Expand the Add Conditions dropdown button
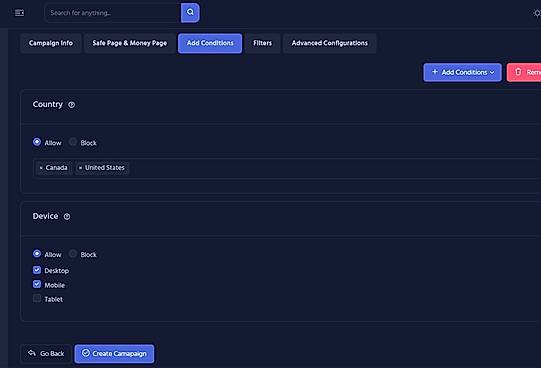The width and height of the screenshot is (541, 368). point(462,72)
